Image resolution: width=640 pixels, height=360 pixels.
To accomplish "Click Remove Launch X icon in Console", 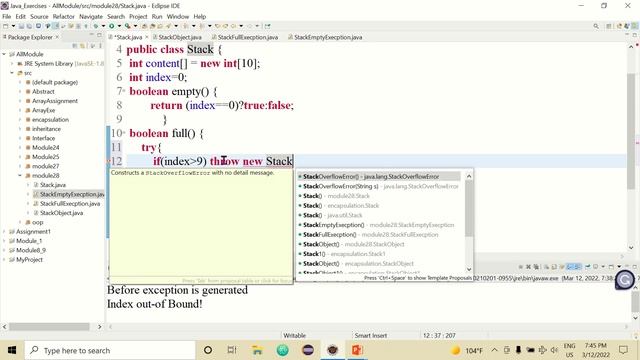I will pos(528,267).
